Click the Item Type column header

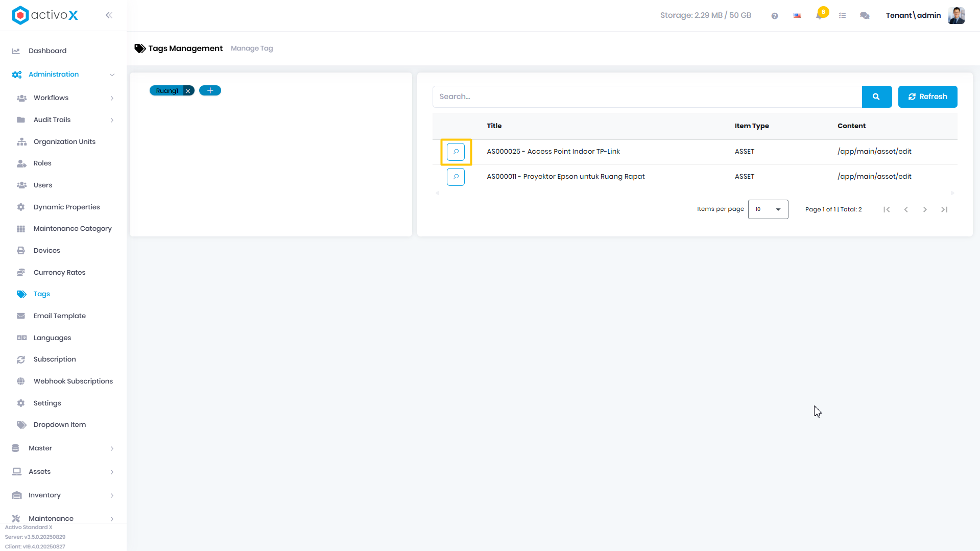[752, 126]
